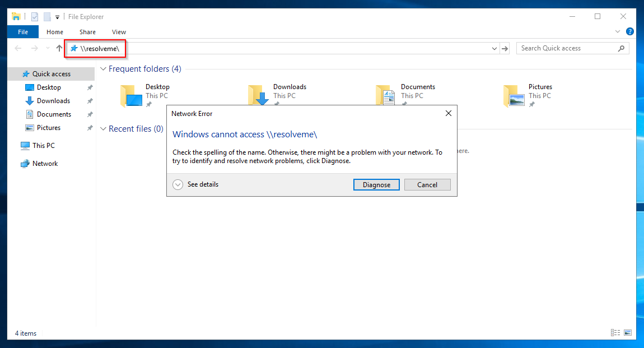Click the New folder icon in quick access toolbar
Viewport: 644px width, 348px height.
pos(47,17)
